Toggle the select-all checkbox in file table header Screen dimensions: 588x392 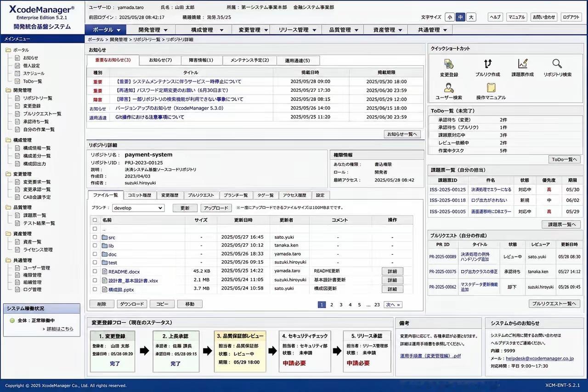95,220
